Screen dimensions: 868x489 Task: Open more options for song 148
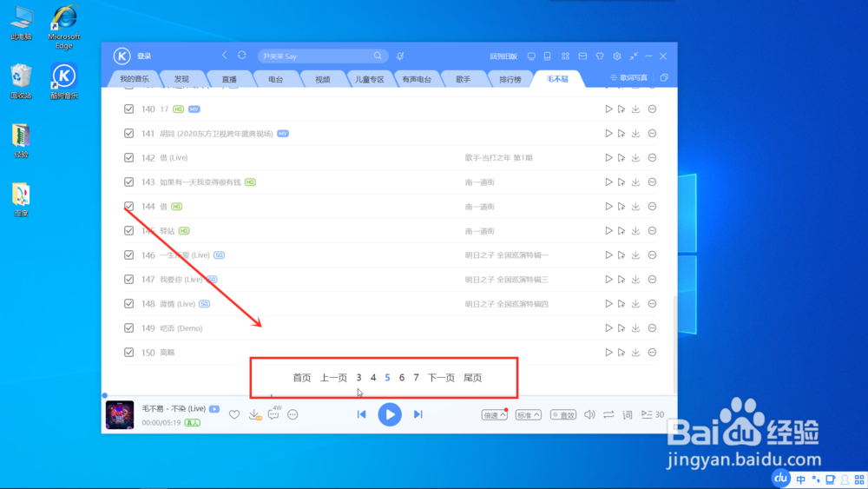click(652, 304)
